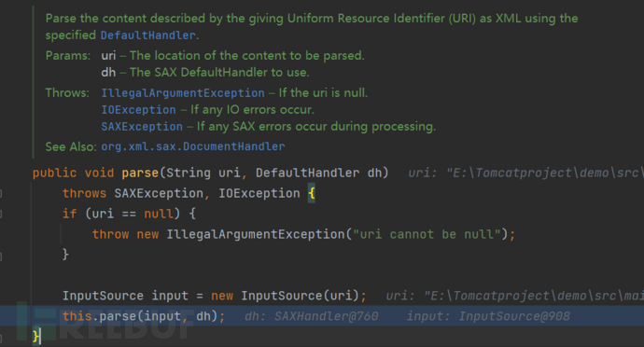Click the parse method name in signature
Image resolution: width=644 pixels, height=347 pixels.
coord(140,173)
